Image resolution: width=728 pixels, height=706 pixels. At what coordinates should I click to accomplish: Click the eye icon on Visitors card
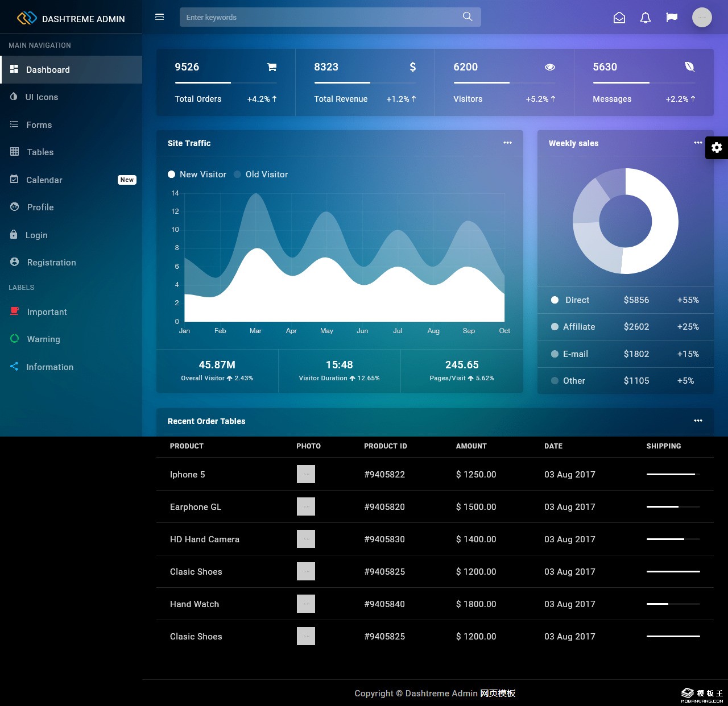coord(549,67)
